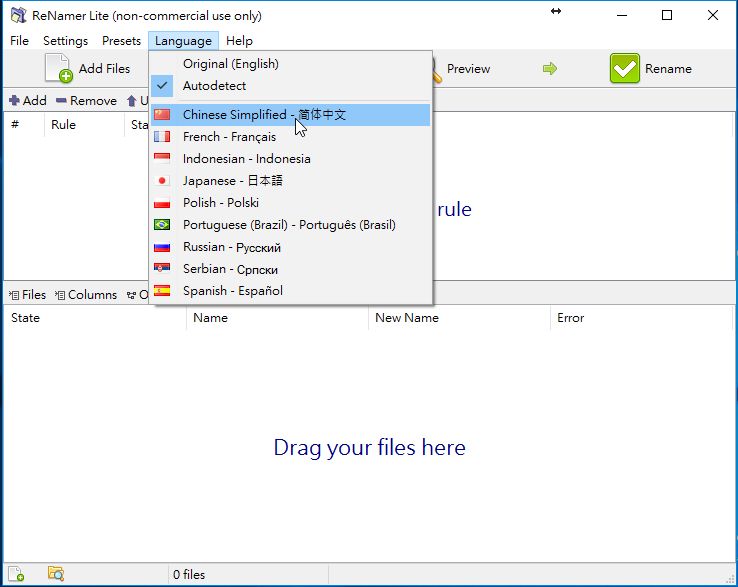Click the Serbia flag icon
The image size is (738, 587).
tap(162, 269)
